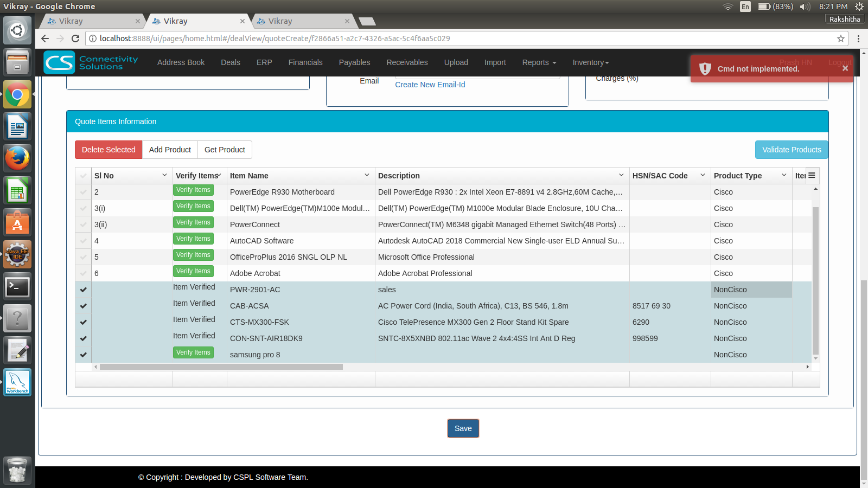Open MySQL Workbench from the dock

17,382
